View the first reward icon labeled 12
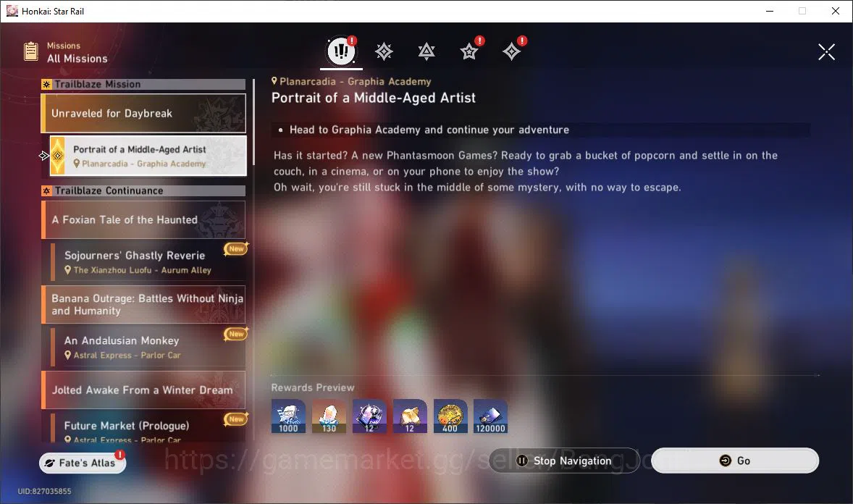 tap(369, 416)
